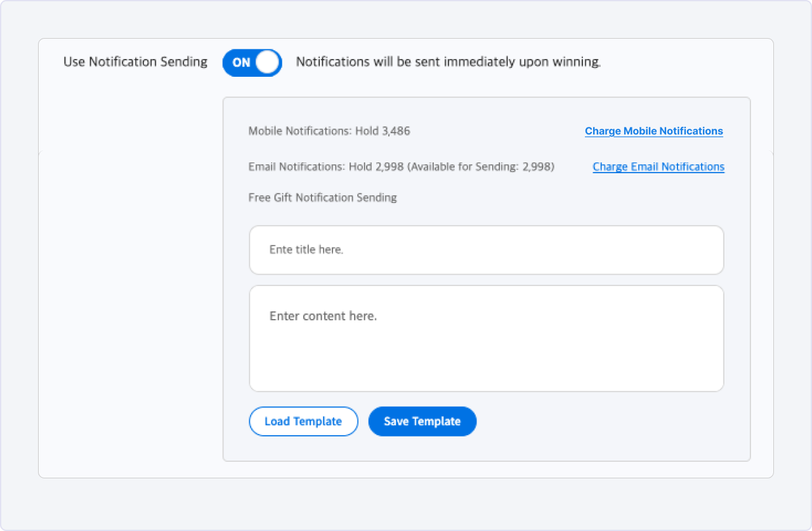Click the Email Notifications Hold 2,998 text

[326, 167]
